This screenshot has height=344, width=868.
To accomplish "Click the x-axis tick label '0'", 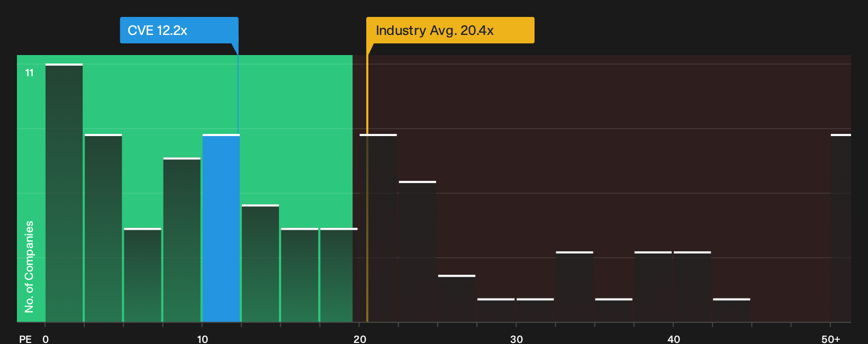I will tap(46, 339).
